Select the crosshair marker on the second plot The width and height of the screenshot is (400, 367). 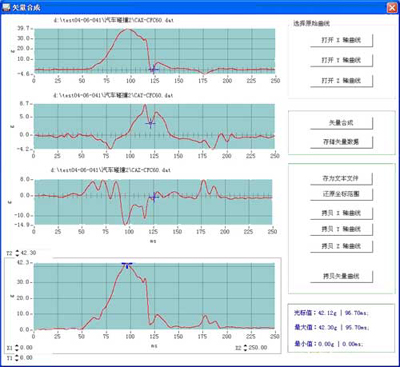click(x=150, y=123)
